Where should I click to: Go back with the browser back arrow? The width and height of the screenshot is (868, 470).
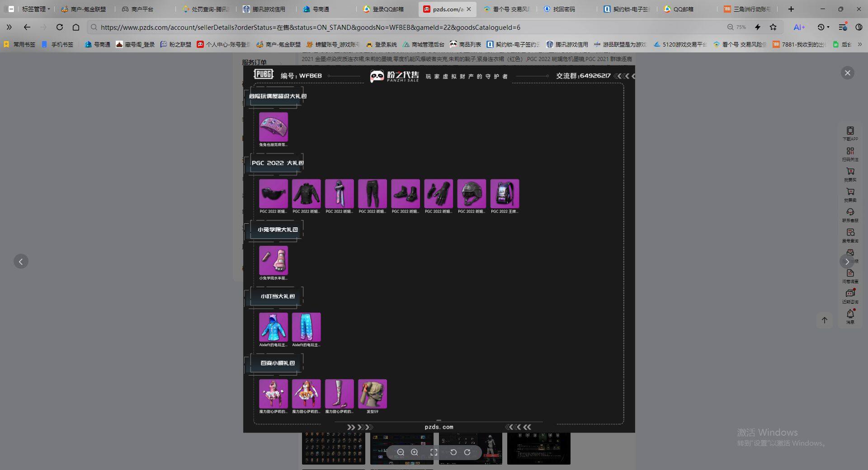pyautogui.click(x=27, y=27)
